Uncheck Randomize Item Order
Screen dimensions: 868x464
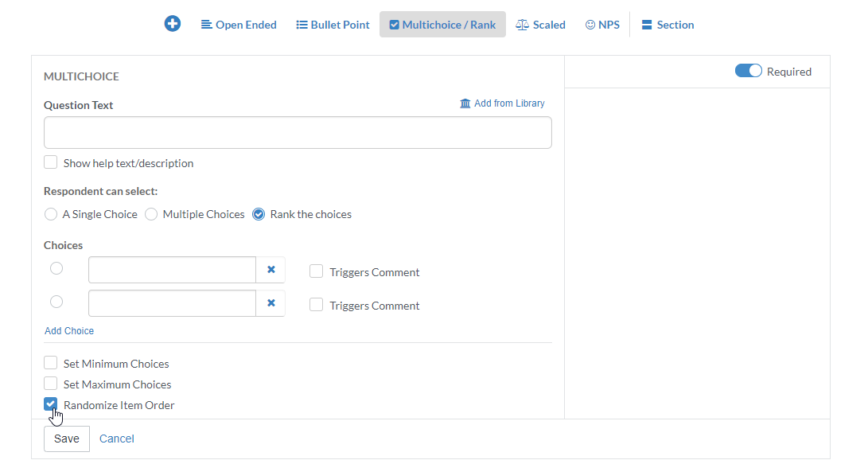click(x=50, y=404)
